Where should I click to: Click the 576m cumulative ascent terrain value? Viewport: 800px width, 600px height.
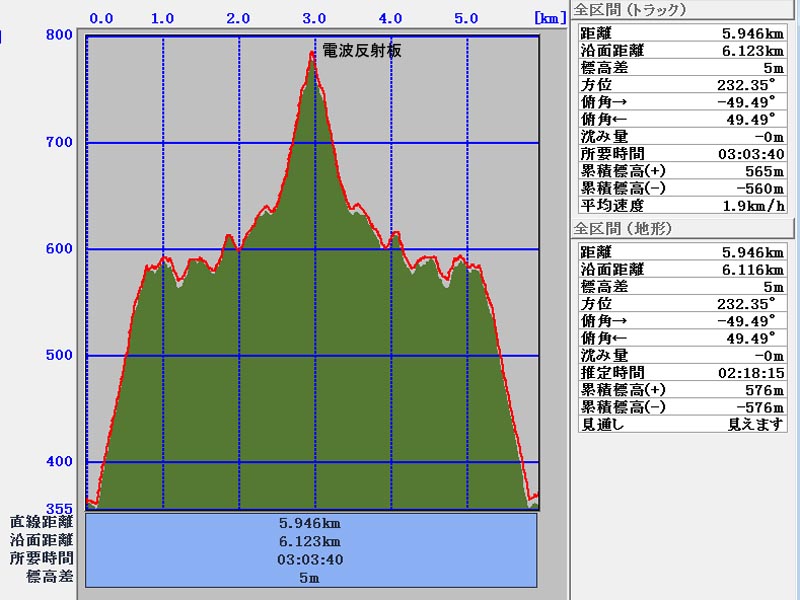pos(763,389)
